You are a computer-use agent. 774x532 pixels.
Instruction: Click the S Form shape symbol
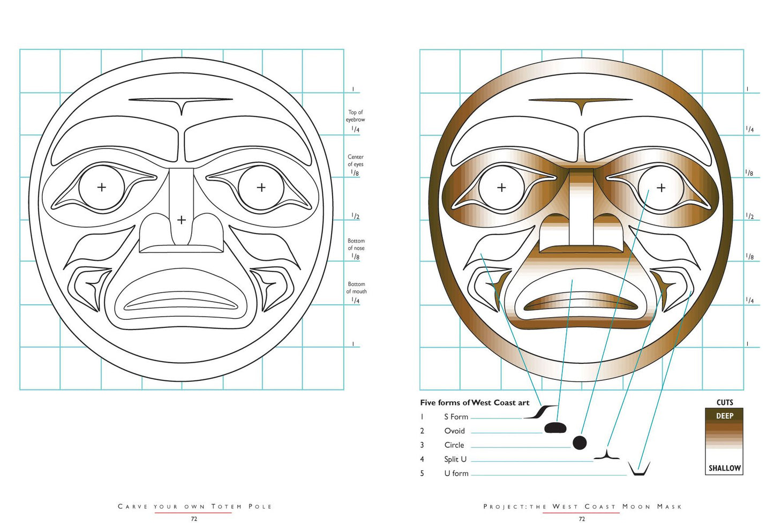pyautogui.click(x=540, y=412)
